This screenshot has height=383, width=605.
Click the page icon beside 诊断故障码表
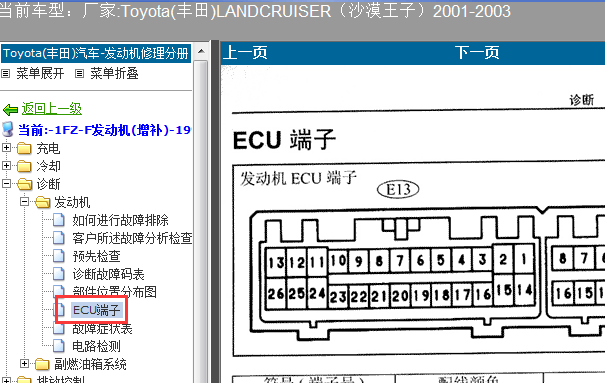(59, 273)
